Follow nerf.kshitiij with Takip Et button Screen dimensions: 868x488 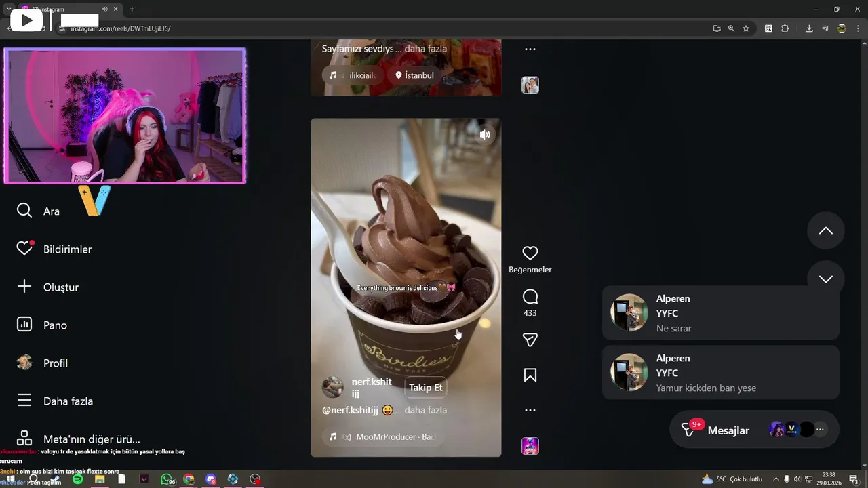pyautogui.click(x=426, y=387)
